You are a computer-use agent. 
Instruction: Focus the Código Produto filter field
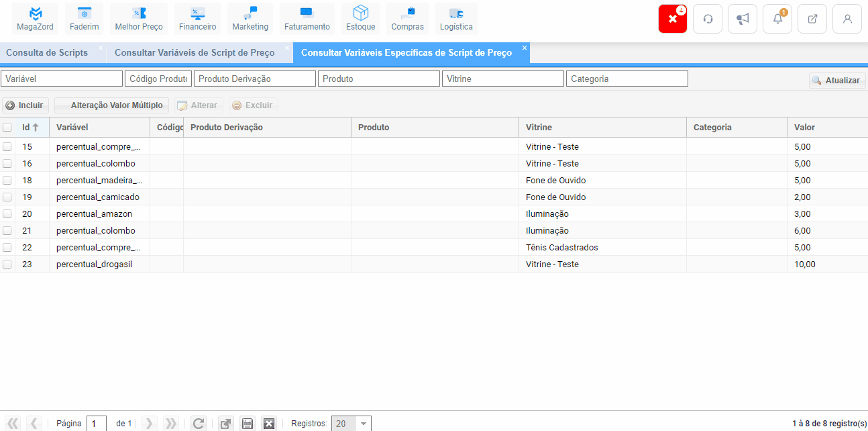click(x=158, y=79)
